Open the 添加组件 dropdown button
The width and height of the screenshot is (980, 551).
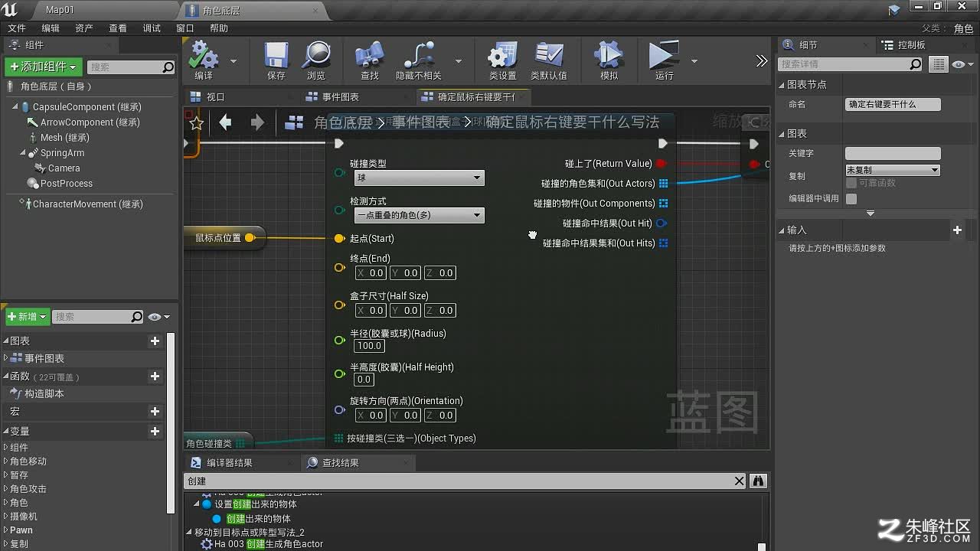pos(44,67)
